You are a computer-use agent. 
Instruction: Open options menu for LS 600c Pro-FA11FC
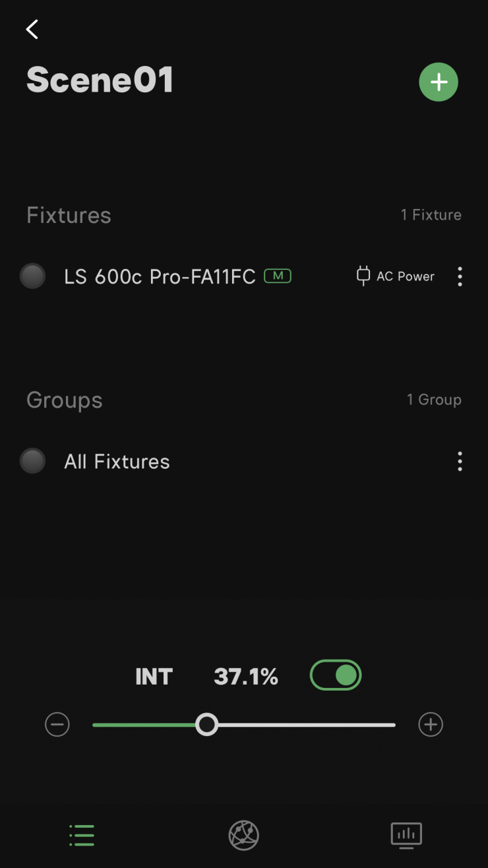(x=460, y=276)
